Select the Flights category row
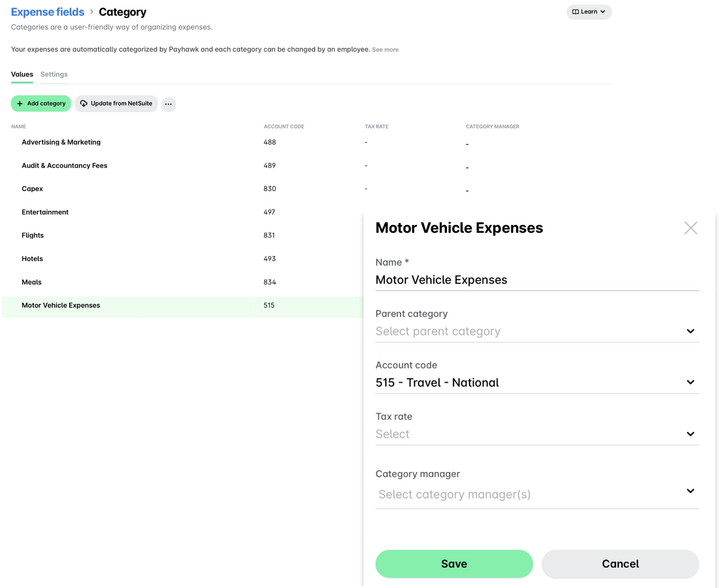The width and height of the screenshot is (722, 588). click(x=32, y=235)
